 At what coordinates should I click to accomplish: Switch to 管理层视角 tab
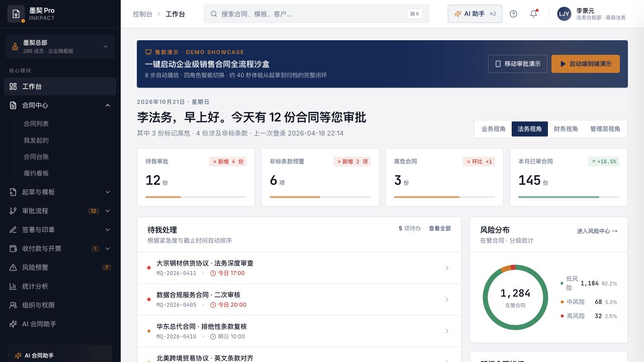pos(605,129)
